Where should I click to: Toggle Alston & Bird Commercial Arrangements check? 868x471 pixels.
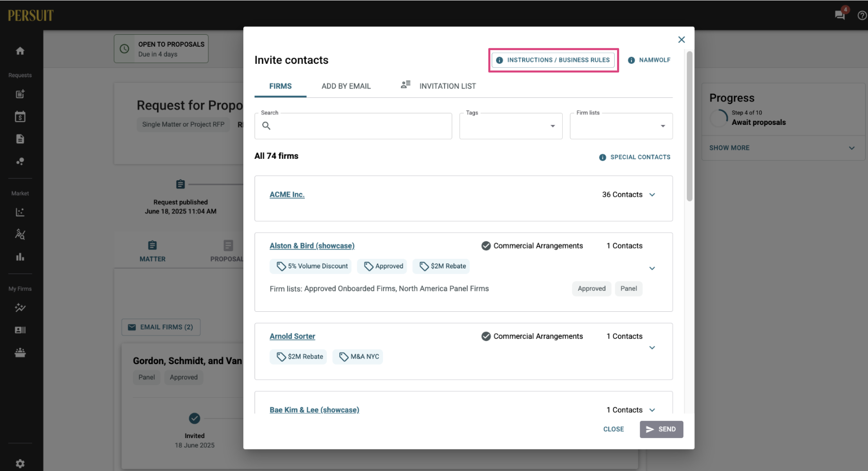pos(486,246)
